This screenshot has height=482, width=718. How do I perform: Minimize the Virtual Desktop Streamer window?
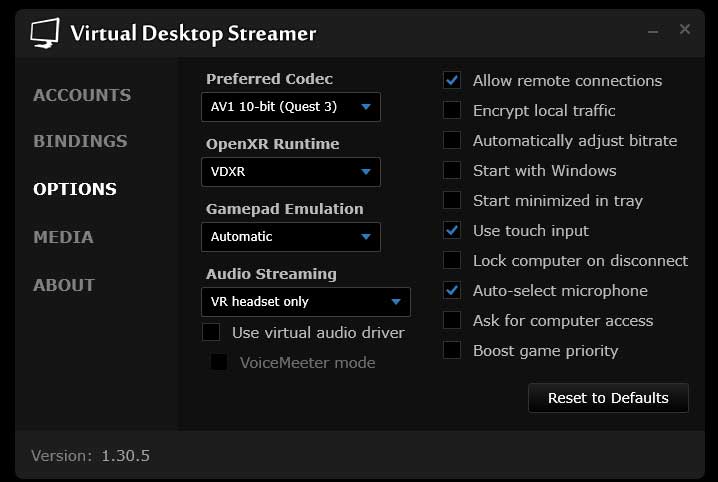pos(653,31)
